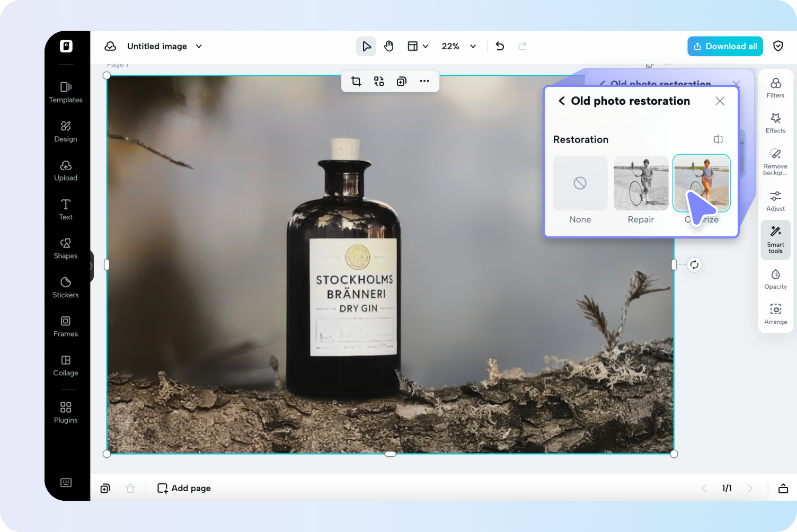797x532 pixels.
Task: Click the 1/1 page indicator
Action: (x=727, y=488)
